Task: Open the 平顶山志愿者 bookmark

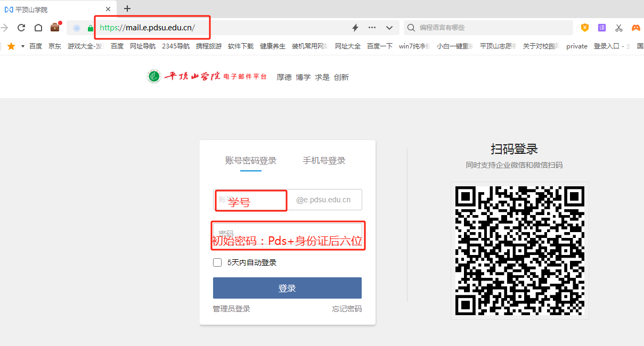Action: [x=498, y=46]
